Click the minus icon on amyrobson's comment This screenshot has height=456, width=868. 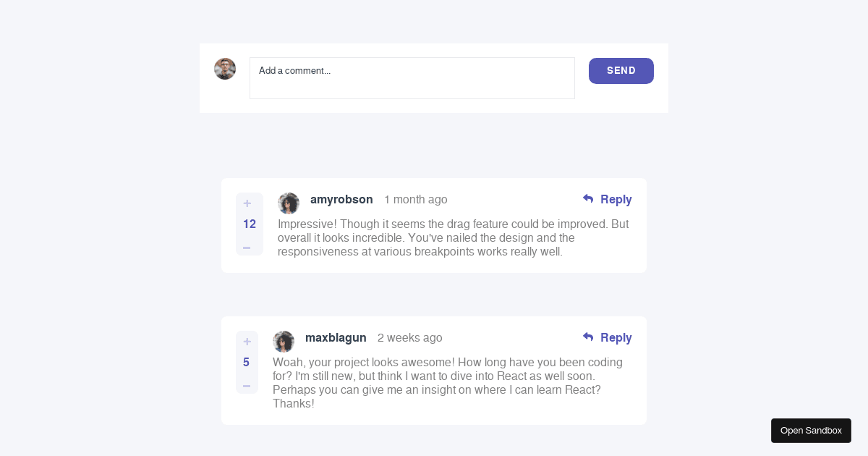coord(247,248)
